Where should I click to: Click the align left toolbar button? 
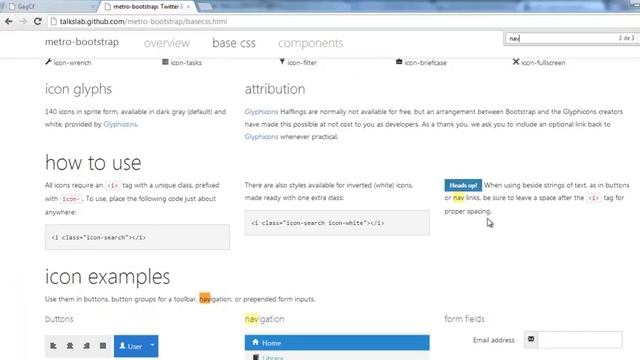pos(53,346)
